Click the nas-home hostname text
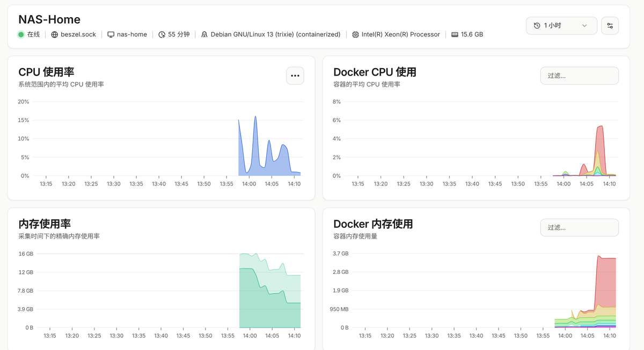This screenshot has width=644, height=350. pyautogui.click(x=132, y=34)
